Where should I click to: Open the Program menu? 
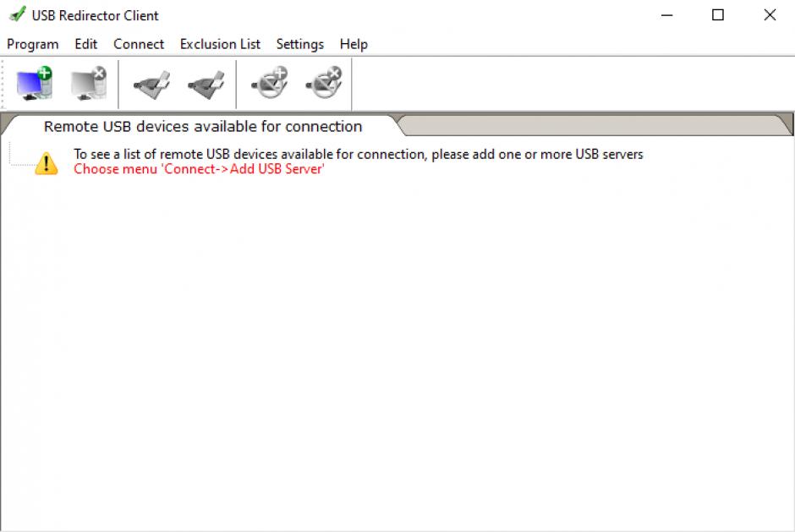click(x=33, y=45)
